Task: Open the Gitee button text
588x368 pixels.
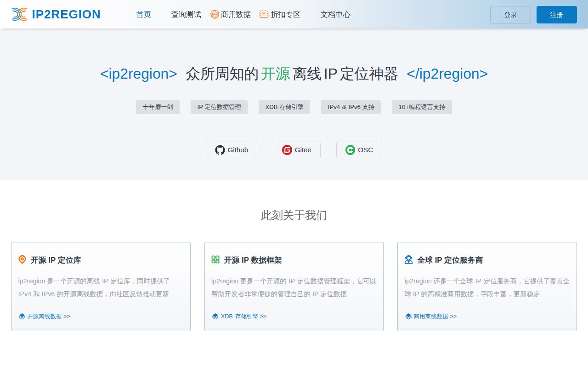Action: click(303, 150)
